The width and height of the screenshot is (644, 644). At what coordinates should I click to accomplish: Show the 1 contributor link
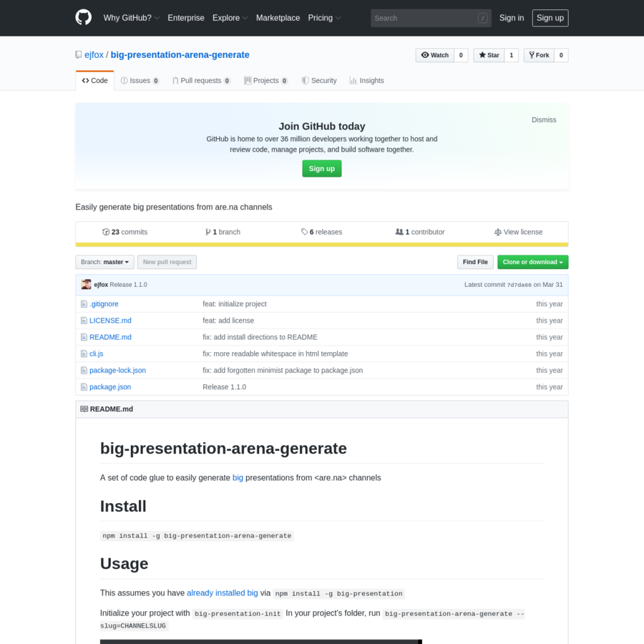(x=420, y=232)
